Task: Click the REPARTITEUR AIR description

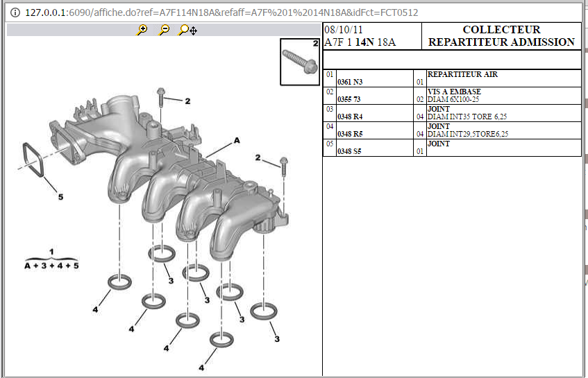Action: click(x=462, y=74)
